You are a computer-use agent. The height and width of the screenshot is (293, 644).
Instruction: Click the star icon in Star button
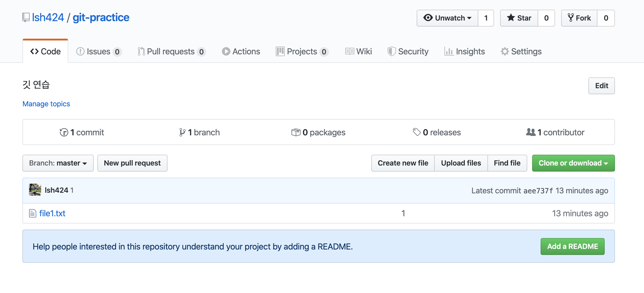(511, 18)
